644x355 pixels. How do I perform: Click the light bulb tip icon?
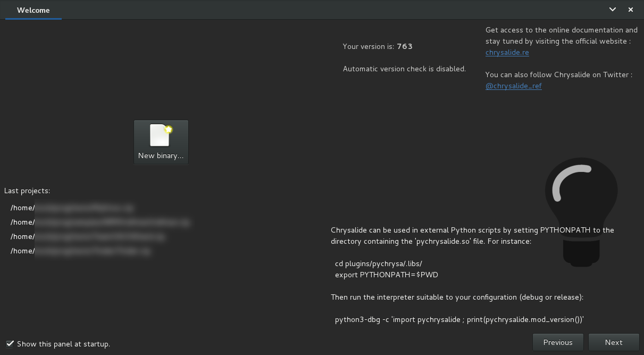point(581,212)
